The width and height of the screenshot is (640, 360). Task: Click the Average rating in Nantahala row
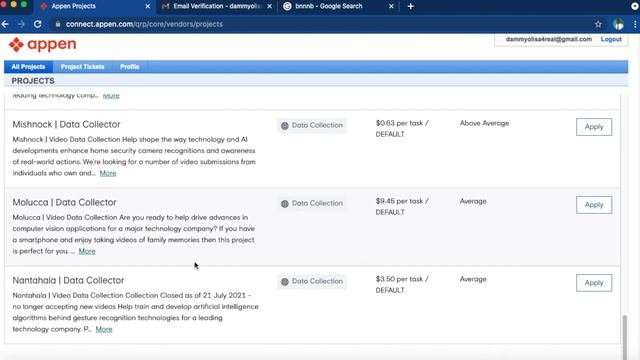click(x=473, y=279)
